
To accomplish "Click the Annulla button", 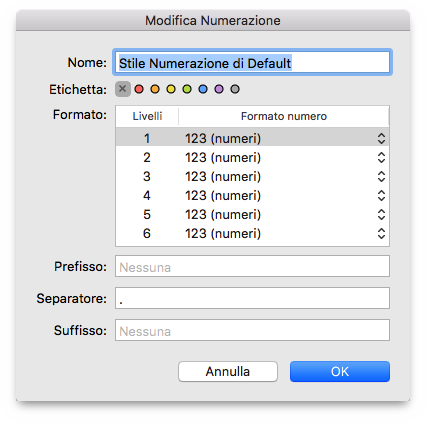I will click(228, 371).
